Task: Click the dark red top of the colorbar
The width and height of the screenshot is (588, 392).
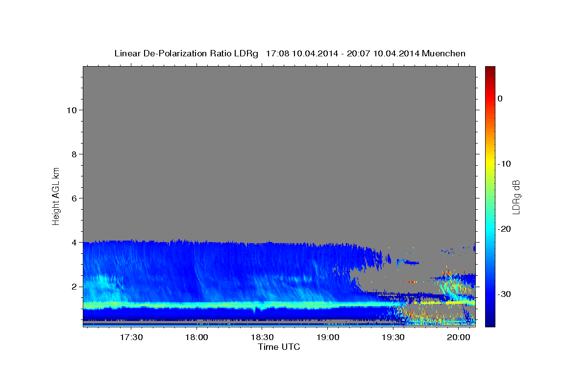Action: tap(490, 70)
